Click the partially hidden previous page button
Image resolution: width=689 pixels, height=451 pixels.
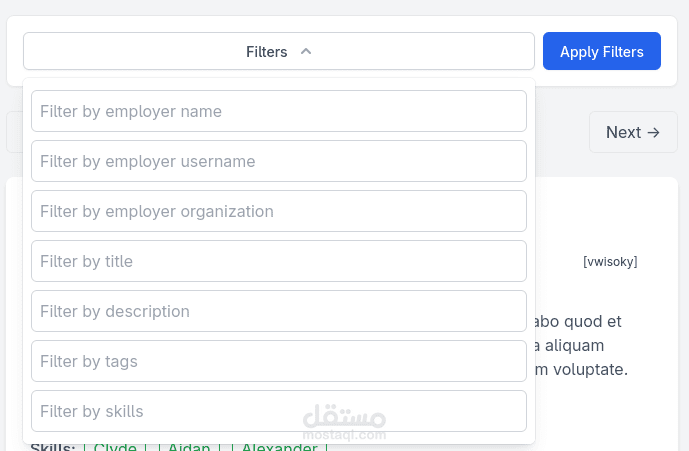pos(14,132)
